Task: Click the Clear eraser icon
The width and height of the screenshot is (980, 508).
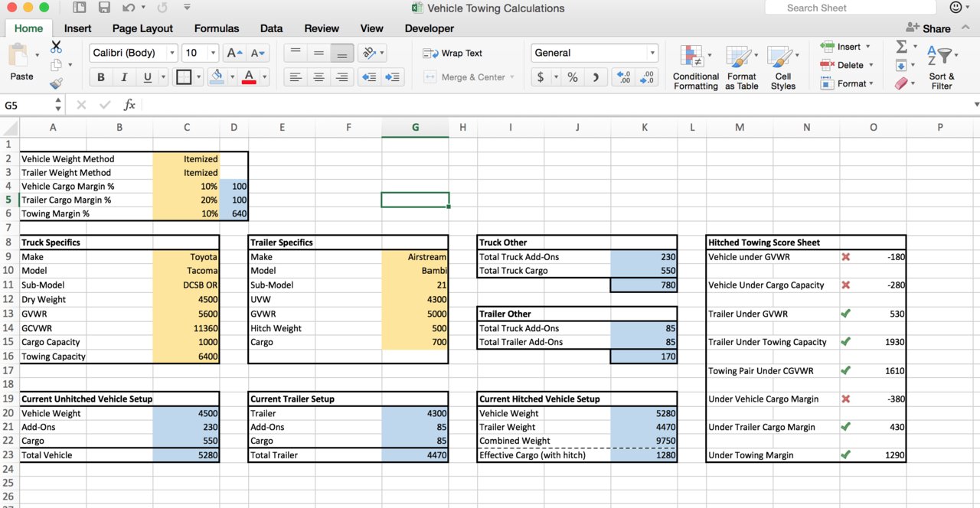Action: pos(902,83)
